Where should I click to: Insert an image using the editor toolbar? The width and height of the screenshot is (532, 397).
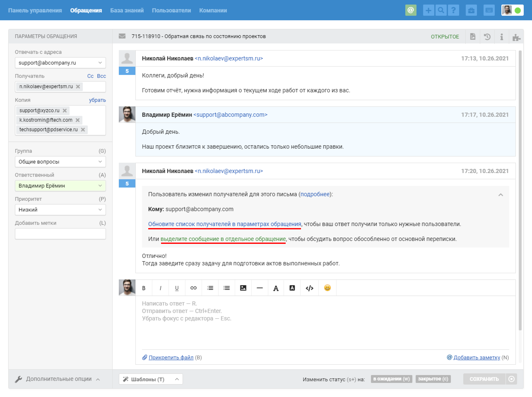click(243, 288)
